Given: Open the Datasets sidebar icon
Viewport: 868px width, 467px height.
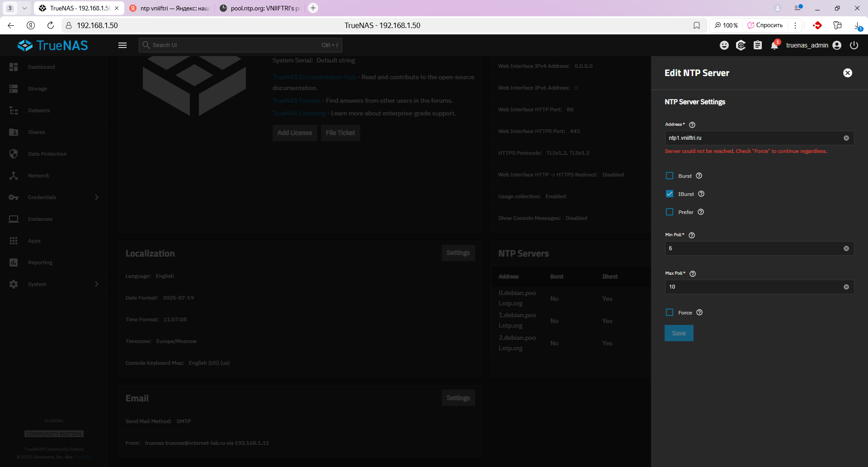Looking at the screenshot, I should pos(14,110).
